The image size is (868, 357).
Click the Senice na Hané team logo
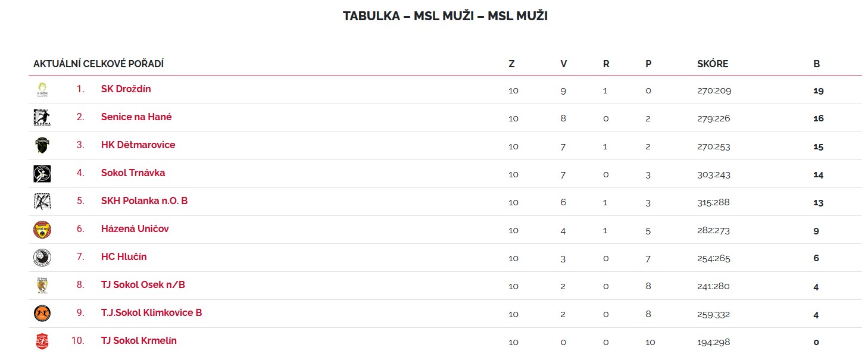click(x=42, y=118)
